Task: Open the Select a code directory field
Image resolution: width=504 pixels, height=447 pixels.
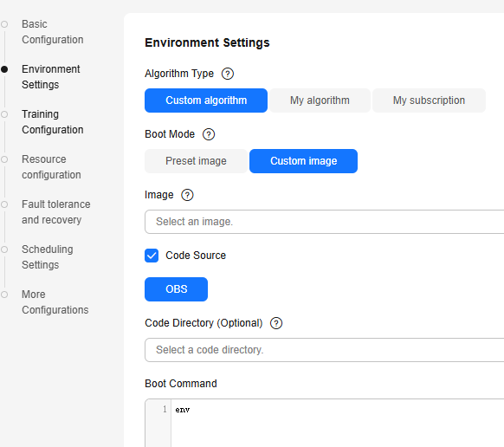Action: 325,350
